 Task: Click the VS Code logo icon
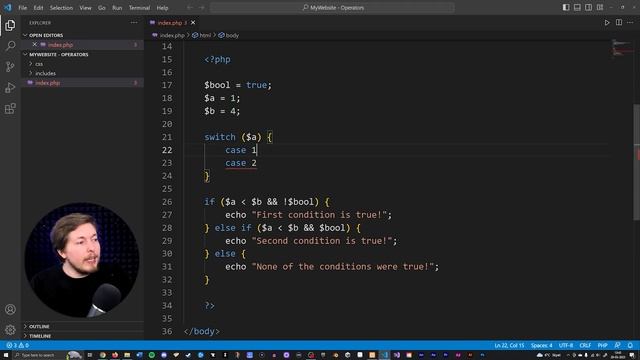[x=8, y=7]
